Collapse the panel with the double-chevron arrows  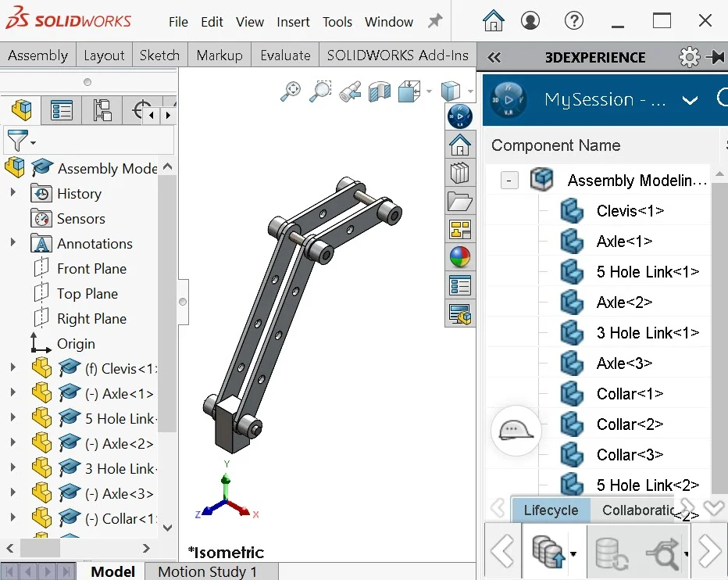pos(494,56)
